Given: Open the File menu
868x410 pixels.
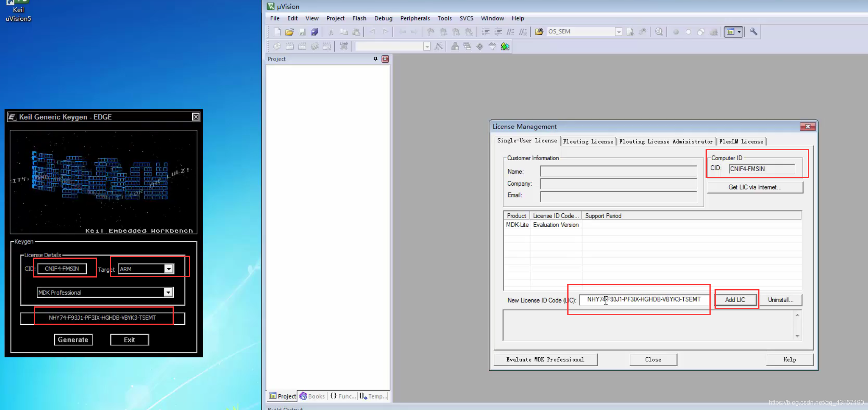Looking at the screenshot, I should [x=275, y=18].
